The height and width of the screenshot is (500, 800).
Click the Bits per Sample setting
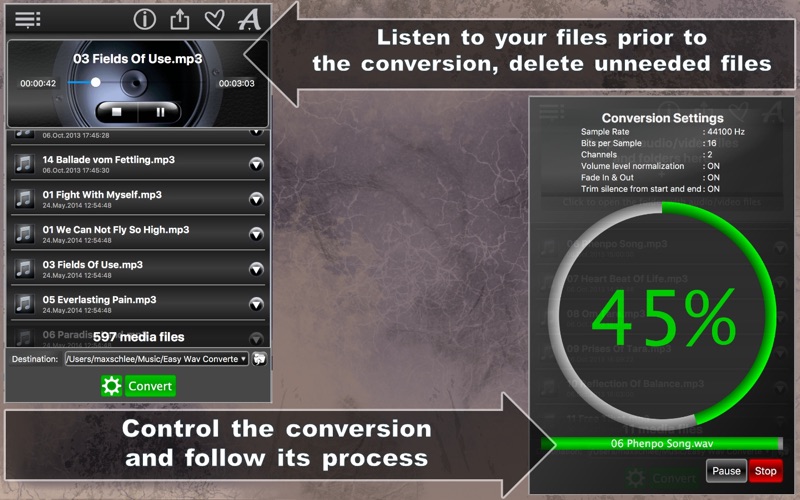coord(648,143)
